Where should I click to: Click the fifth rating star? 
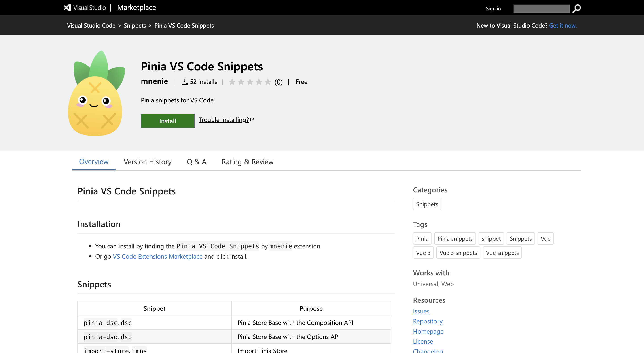point(268,82)
